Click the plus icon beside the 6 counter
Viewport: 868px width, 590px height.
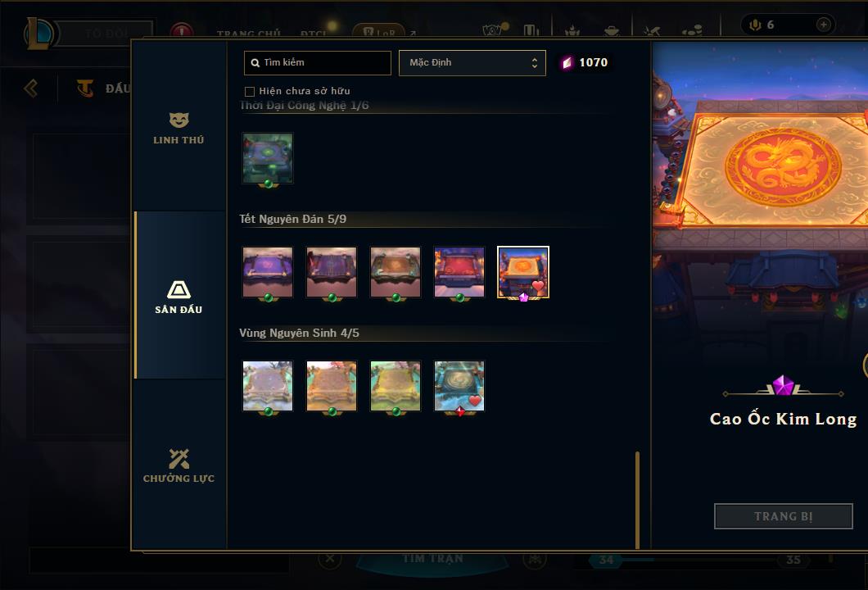[x=824, y=25]
